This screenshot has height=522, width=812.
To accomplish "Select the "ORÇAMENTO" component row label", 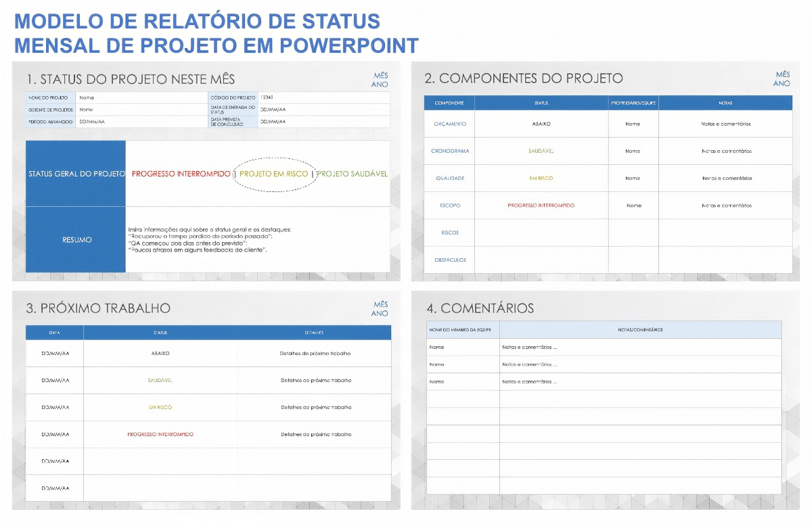I will pos(449,124).
